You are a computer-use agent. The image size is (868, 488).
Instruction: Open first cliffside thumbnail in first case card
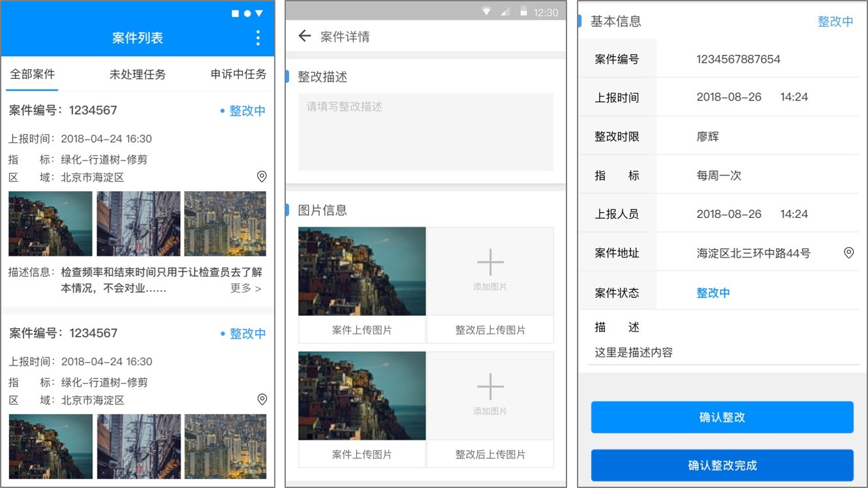click(x=50, y=224)
